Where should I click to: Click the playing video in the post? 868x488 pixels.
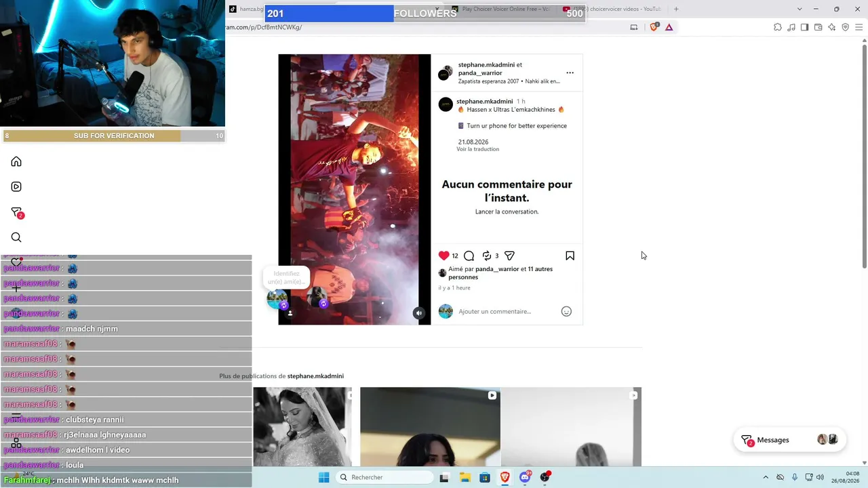click(354, 189)
